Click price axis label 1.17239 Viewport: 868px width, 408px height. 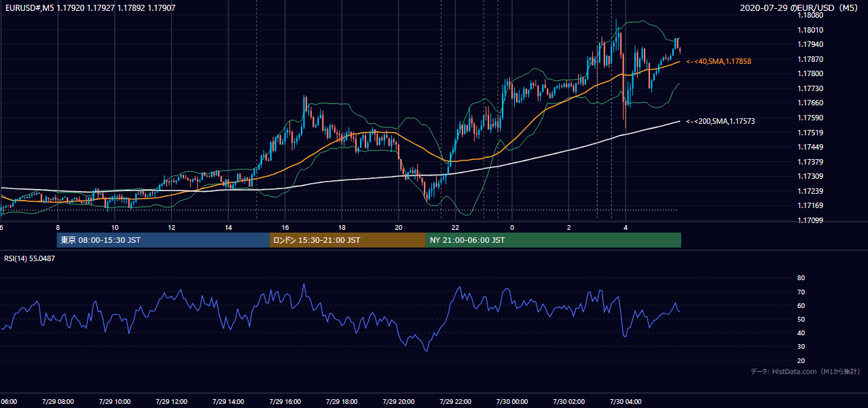tap(810, 191)
